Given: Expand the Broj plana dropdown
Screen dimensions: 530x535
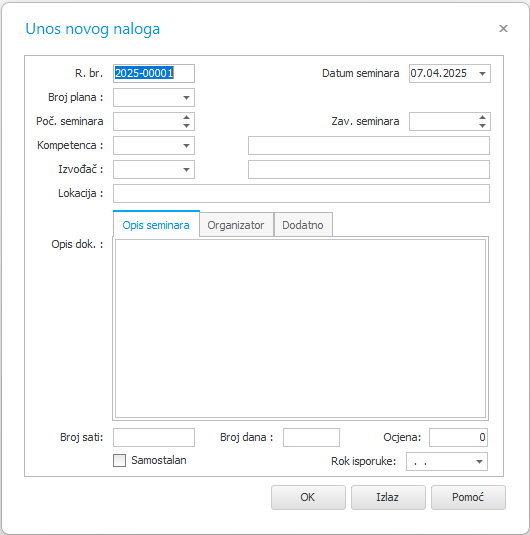Looking at the screenshot, I should point(186,98).
